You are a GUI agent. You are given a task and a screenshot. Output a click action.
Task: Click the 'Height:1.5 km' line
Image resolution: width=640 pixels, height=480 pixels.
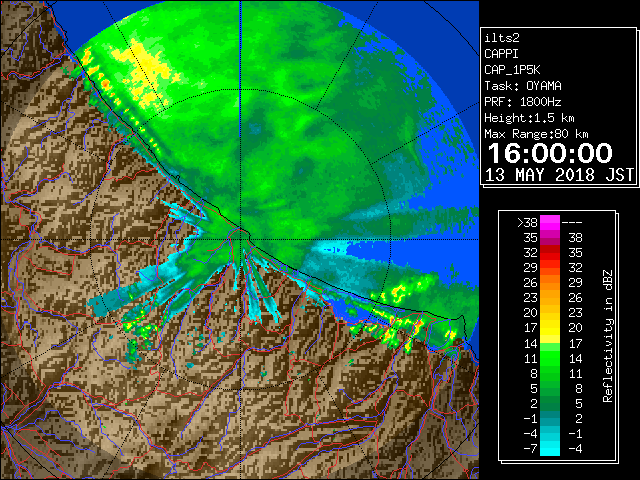tap(529, 118)
